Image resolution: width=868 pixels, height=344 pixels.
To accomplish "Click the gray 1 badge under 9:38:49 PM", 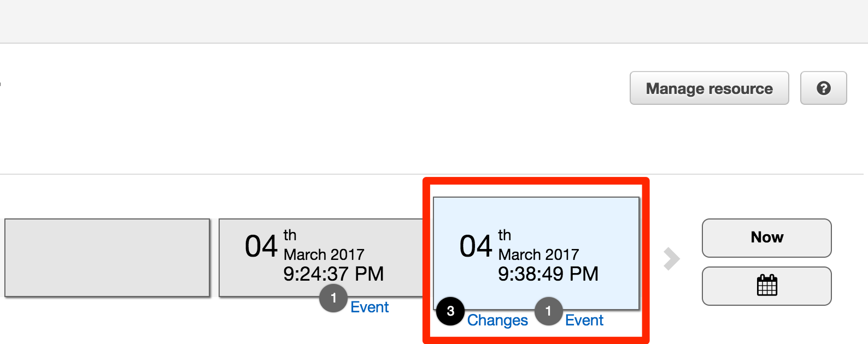I will 549,311.
